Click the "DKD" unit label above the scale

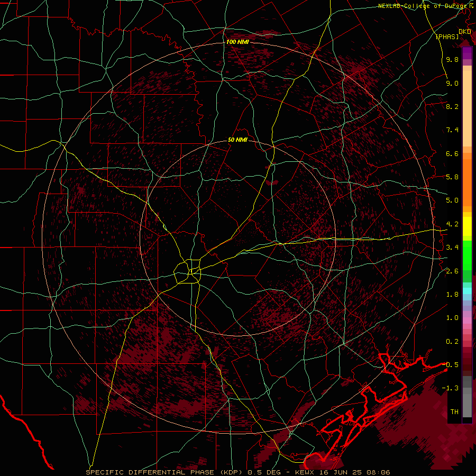pos(465,32)
